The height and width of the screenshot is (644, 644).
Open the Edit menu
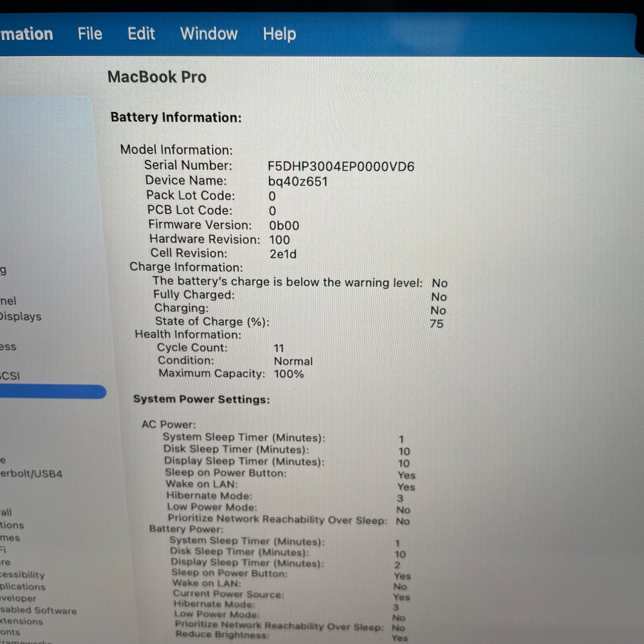141,34
